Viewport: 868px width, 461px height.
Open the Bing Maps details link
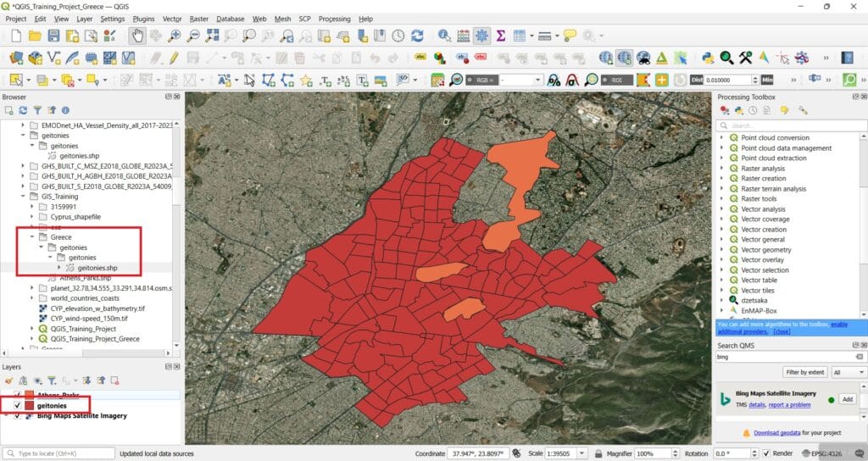coord(756,405)
